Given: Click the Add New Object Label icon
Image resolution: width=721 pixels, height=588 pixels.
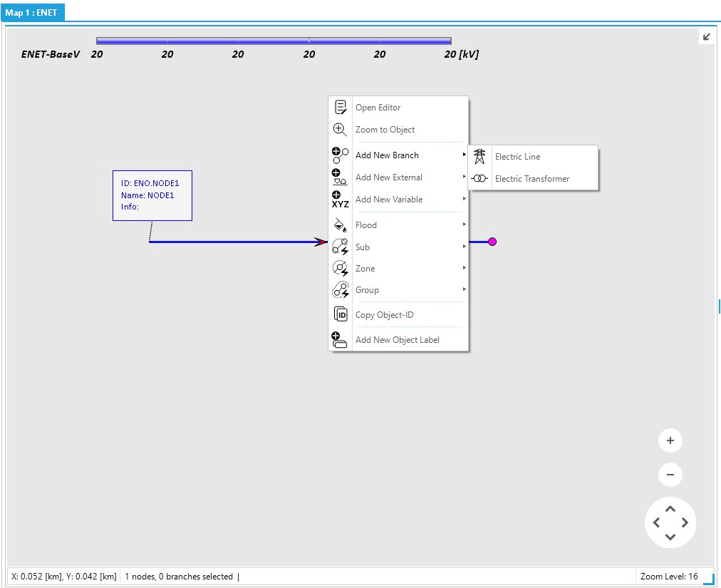Looking at the screenshot, I should coord(341,340).
